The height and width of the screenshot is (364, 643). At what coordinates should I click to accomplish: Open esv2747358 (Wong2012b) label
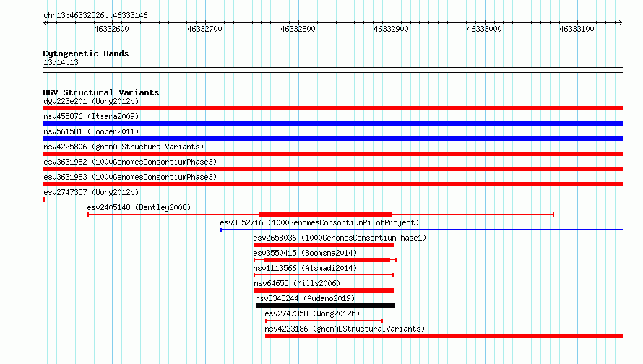point(312,313)
